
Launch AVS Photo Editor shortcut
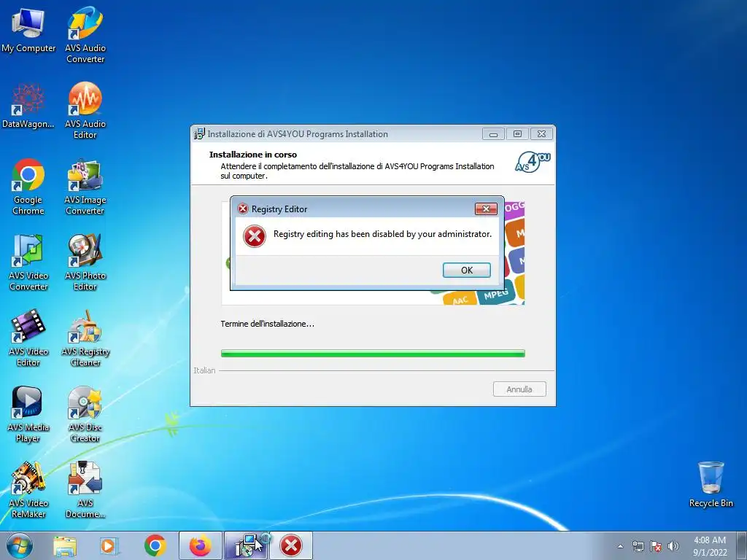click(85, 262)
